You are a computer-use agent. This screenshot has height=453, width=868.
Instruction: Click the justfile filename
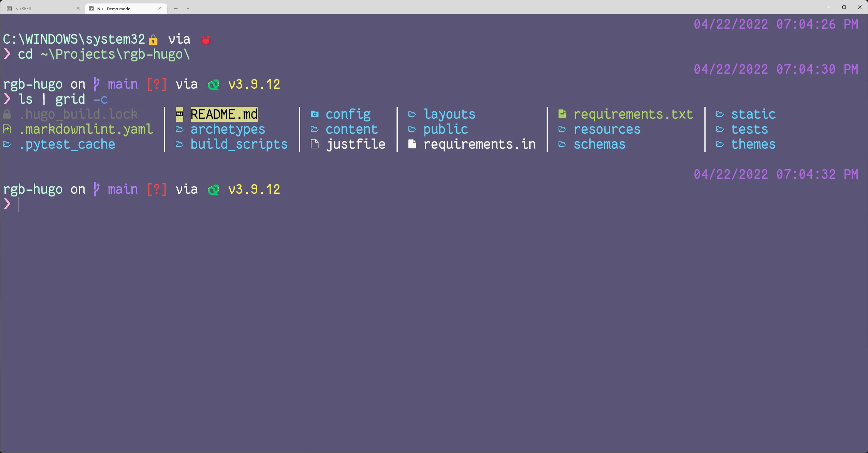356,144
